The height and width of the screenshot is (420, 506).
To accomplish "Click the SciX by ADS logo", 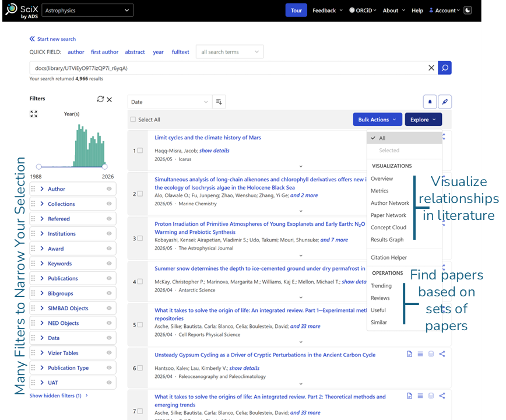I will pos(22,10).
